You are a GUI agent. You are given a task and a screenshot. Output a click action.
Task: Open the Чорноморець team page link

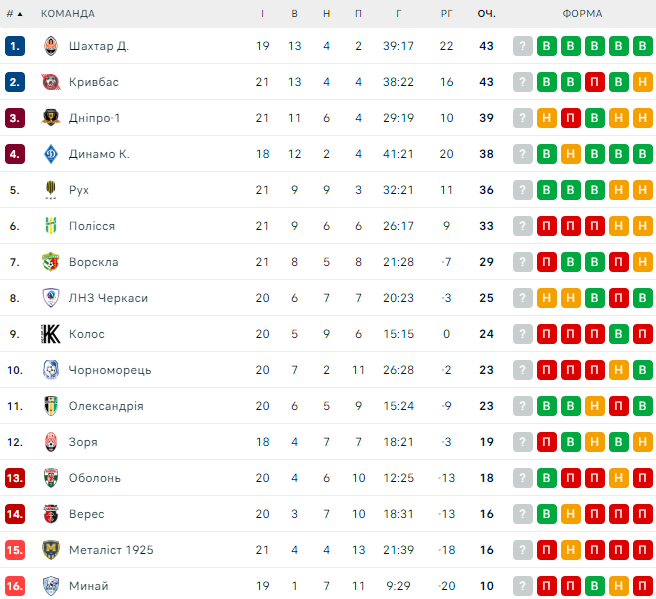point(110,370)
